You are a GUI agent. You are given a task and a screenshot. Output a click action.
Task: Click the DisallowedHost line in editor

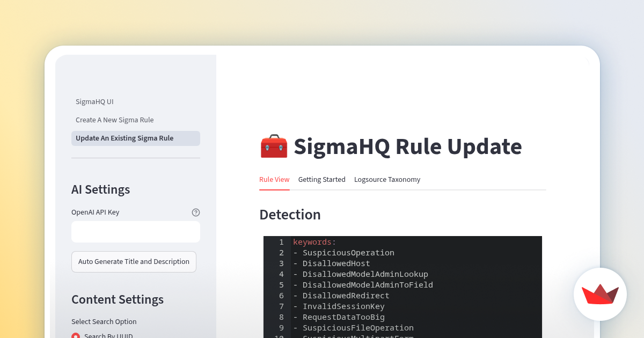[332, 263]
